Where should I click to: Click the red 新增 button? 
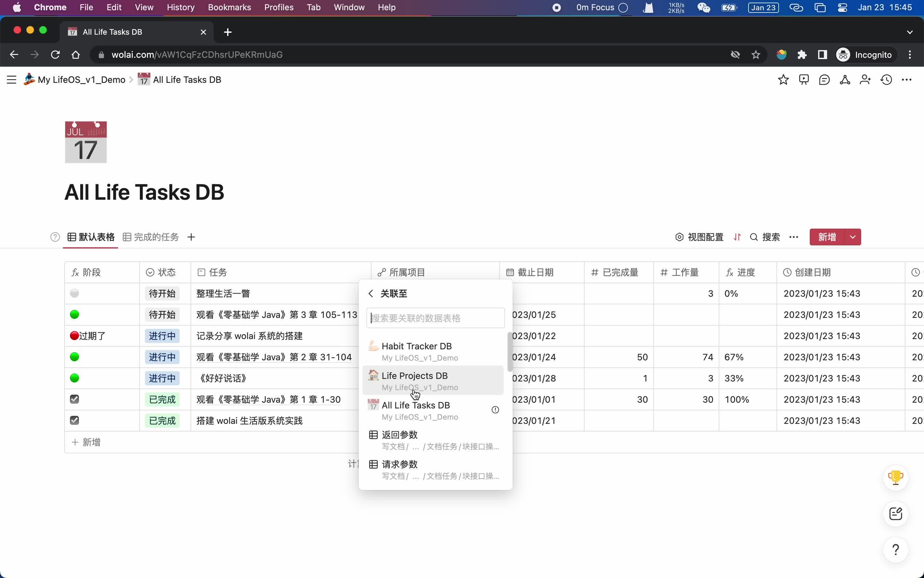coord(827,237)
